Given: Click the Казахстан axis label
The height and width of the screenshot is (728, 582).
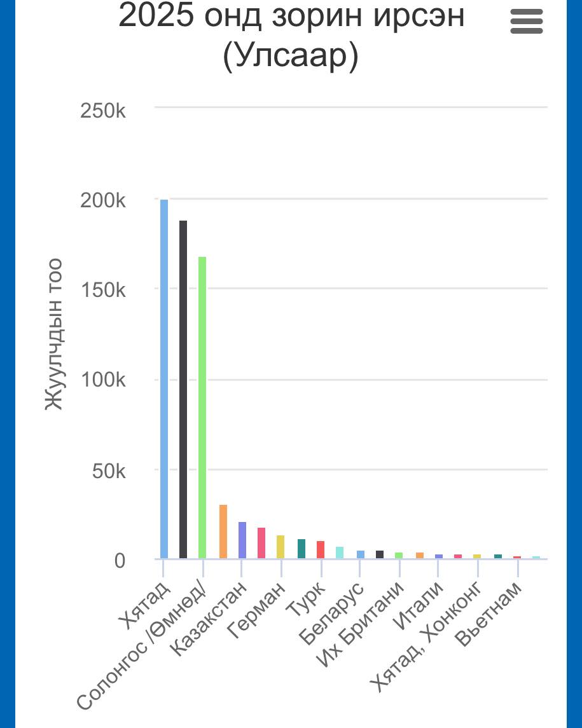Looking at the screenshot, I should click(209, 619).
